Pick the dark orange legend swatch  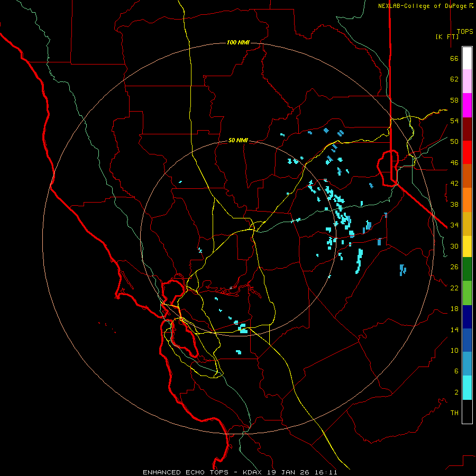pos(467,176)
